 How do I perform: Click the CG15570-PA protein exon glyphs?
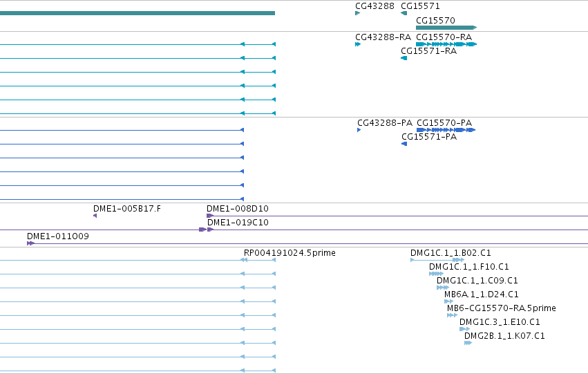446,130
